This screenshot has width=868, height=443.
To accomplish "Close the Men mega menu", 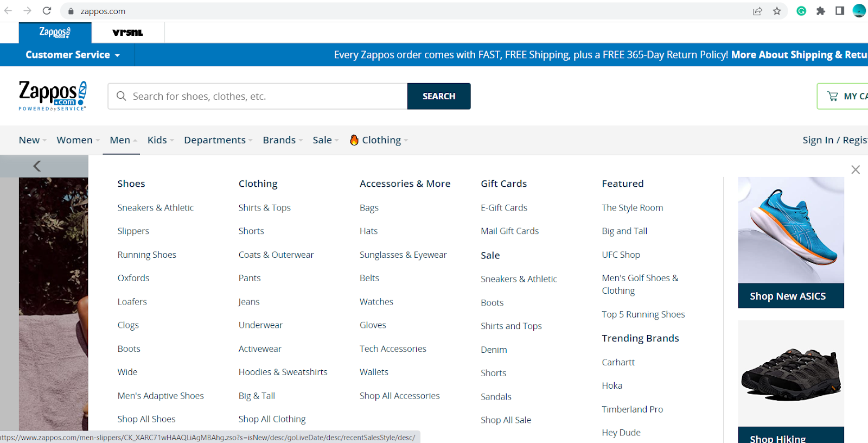I will coord(856,170).
